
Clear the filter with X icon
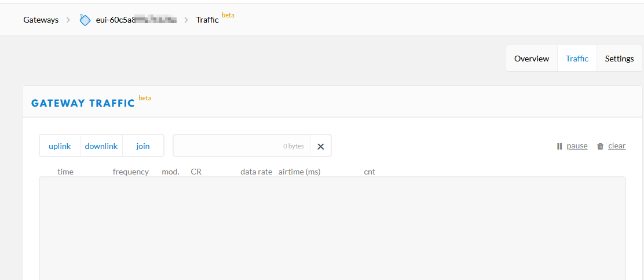pos(321,146)
